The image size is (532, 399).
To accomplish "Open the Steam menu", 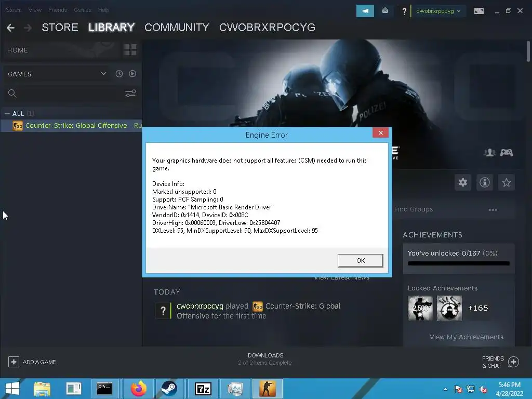I will (14, 10).
